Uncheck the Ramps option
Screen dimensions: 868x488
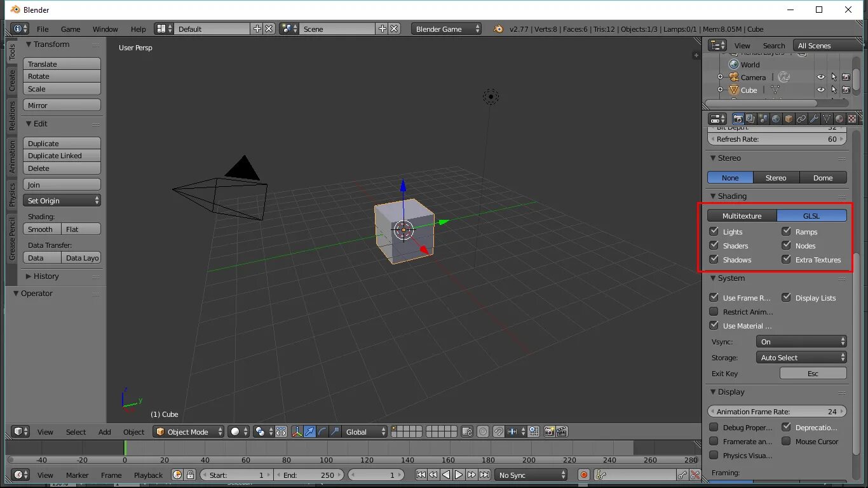[786, 231]
